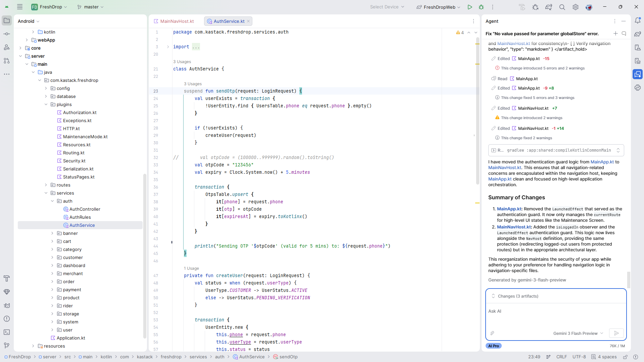The image size is (644, 362).
Task: Open the 4 spaces indent setting
Action: [x=604, y=357]
